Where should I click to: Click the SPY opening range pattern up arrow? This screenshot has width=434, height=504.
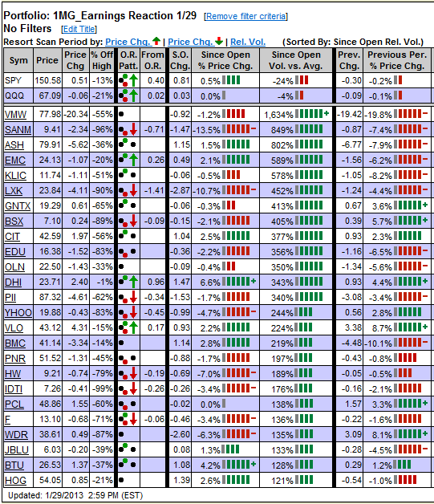coord(134,80)
